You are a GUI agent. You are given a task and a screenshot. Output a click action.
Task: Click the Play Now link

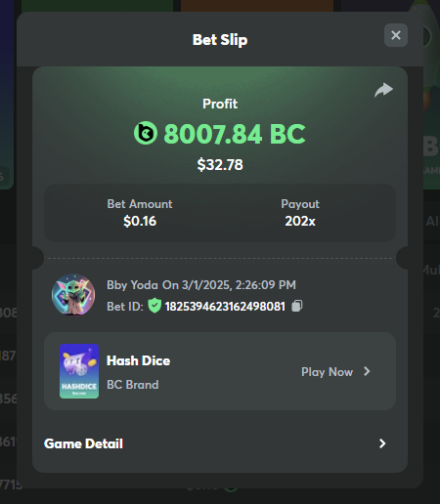(x=327, y=372)
